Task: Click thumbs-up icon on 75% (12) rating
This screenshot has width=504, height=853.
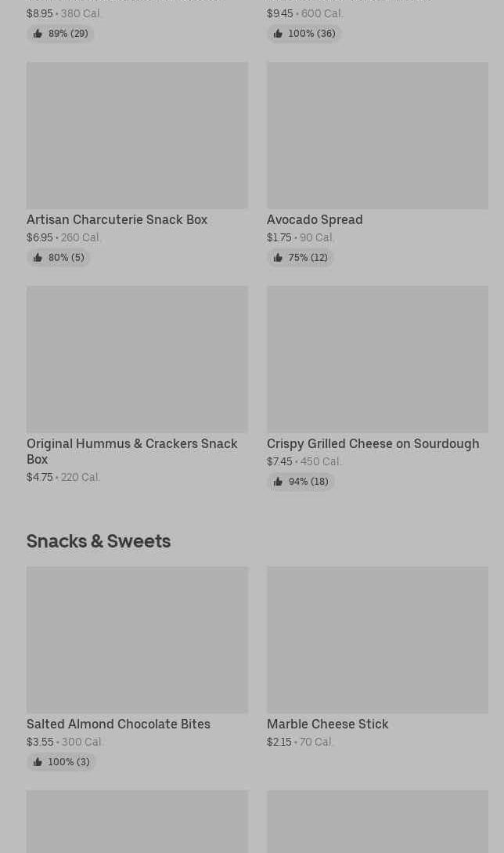Action: [278, 258]
